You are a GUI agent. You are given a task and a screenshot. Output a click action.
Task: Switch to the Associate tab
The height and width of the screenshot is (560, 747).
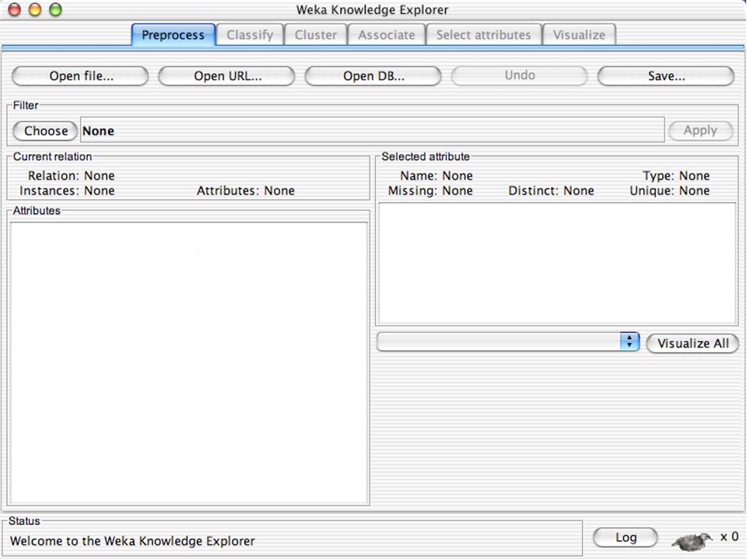point(387,35)
